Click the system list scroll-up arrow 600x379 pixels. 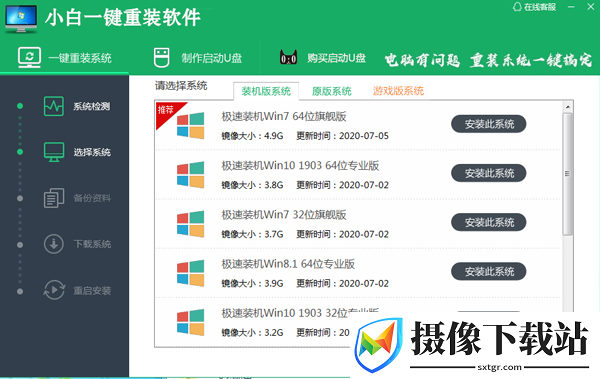coord(568,107)
